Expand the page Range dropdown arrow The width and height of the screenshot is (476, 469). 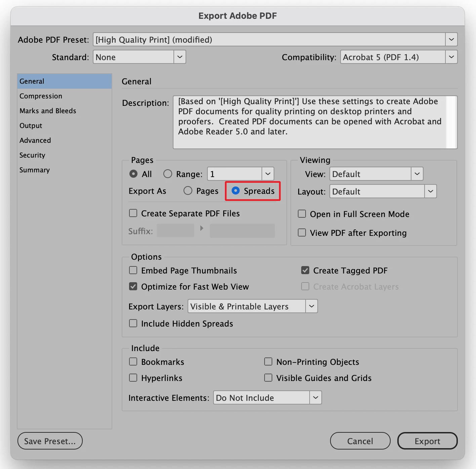pyautogui.click(x=268, y=174)
